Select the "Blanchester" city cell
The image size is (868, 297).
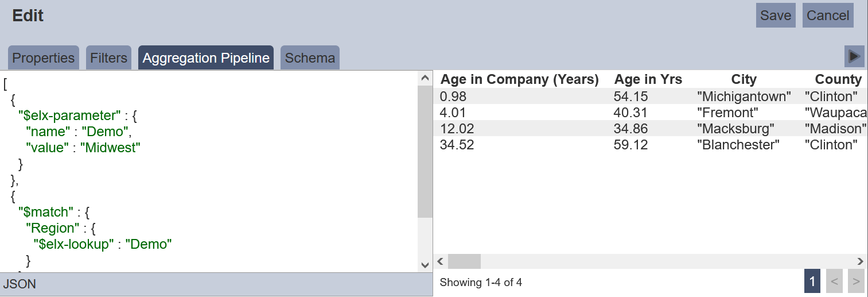coord(738,145)
